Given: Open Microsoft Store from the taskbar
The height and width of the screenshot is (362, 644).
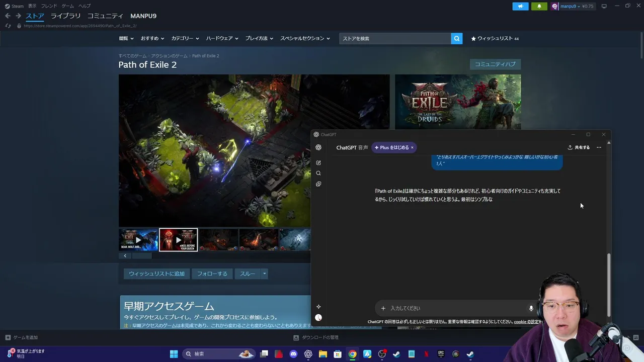Looking at the screenshot, I should point(338,354).
